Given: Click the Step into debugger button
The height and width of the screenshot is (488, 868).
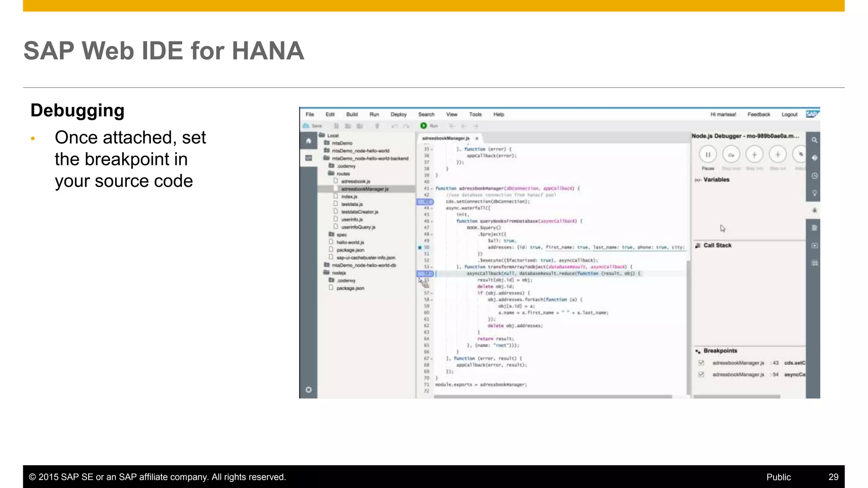Looking at the screenshot, I should (x=754, y=155).
